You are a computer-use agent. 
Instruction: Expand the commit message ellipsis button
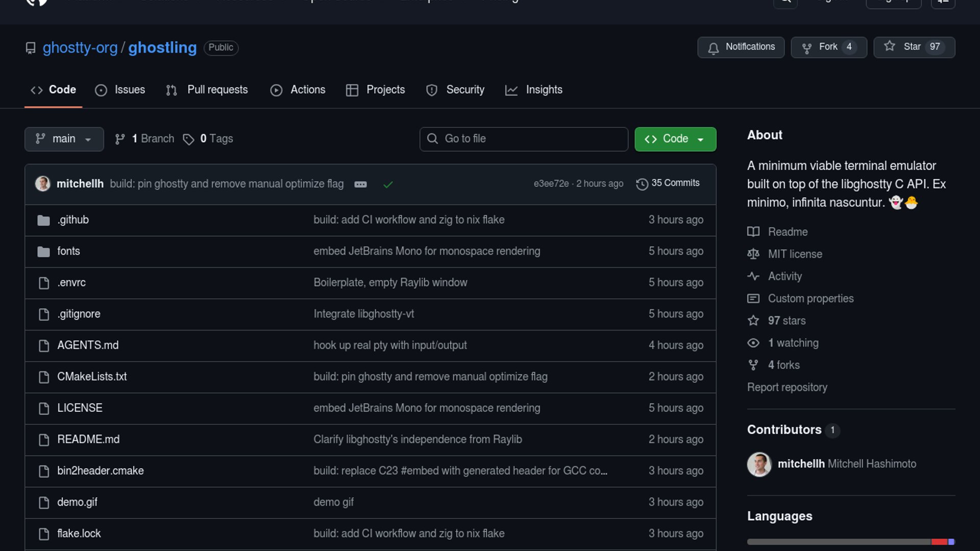(x=360, y=184)
